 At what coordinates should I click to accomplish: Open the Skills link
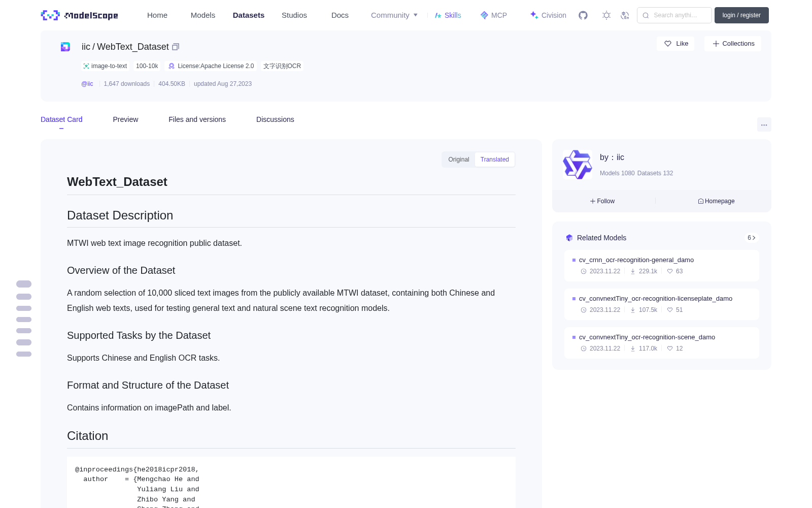(448, 15)
